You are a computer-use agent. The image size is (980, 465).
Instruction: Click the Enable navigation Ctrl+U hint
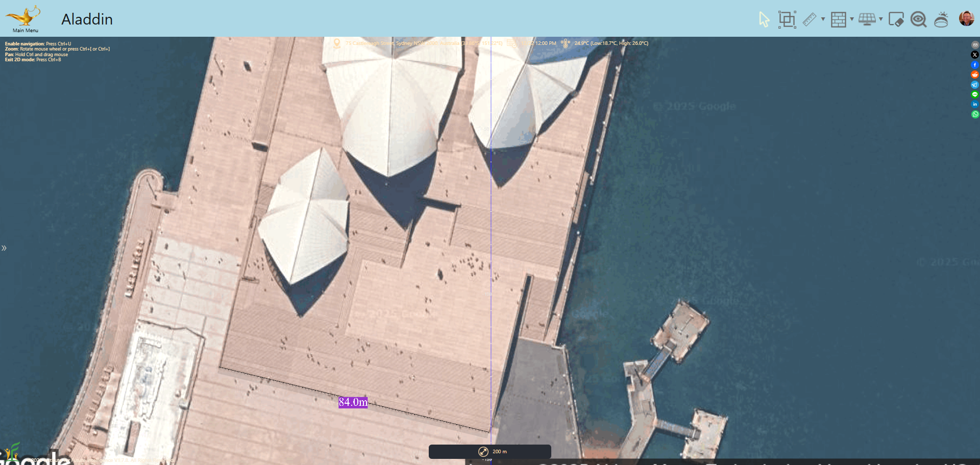click(x=38, y=44)
